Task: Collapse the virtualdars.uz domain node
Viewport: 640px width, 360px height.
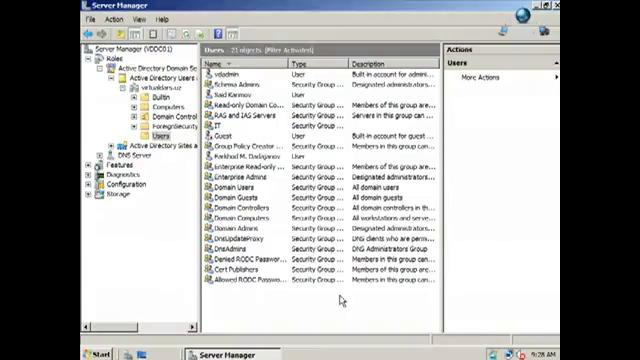Action: coord(123,88)
